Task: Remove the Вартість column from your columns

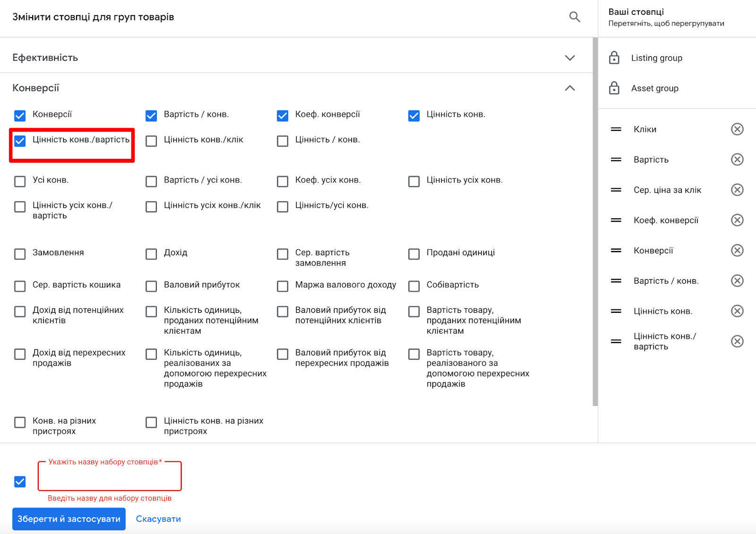Action: [737, 159]
